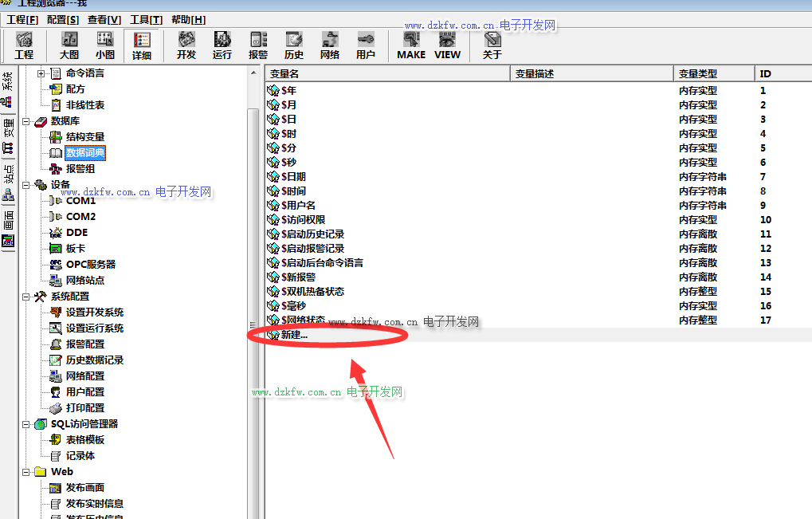Click the 运行 run toolbar icon
This screenshot has width=812, height=519.
[222, 45]
